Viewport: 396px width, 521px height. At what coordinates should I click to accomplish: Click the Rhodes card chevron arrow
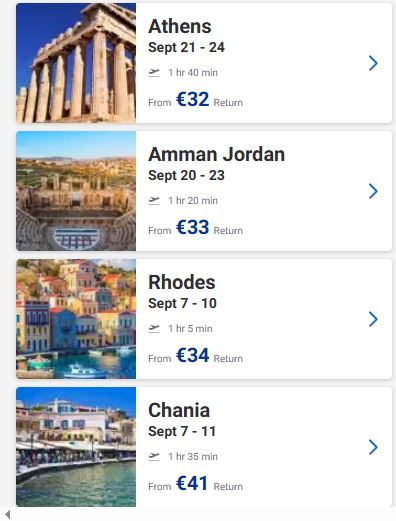pos(373,319)
